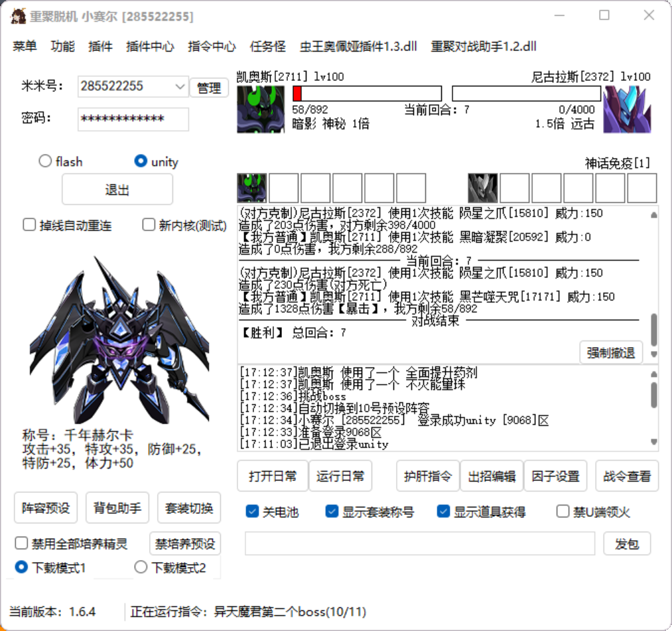Click battle log scrollbar up arrow
Screen dimensions: 672x631
coord(653,215)
